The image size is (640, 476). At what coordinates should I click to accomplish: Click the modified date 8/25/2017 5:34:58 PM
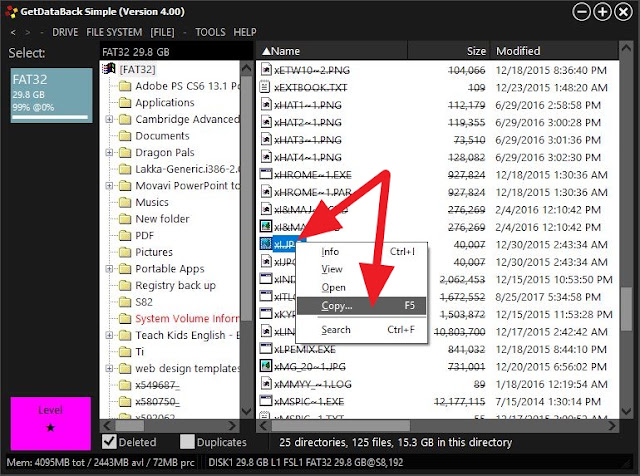click(548, 297)
